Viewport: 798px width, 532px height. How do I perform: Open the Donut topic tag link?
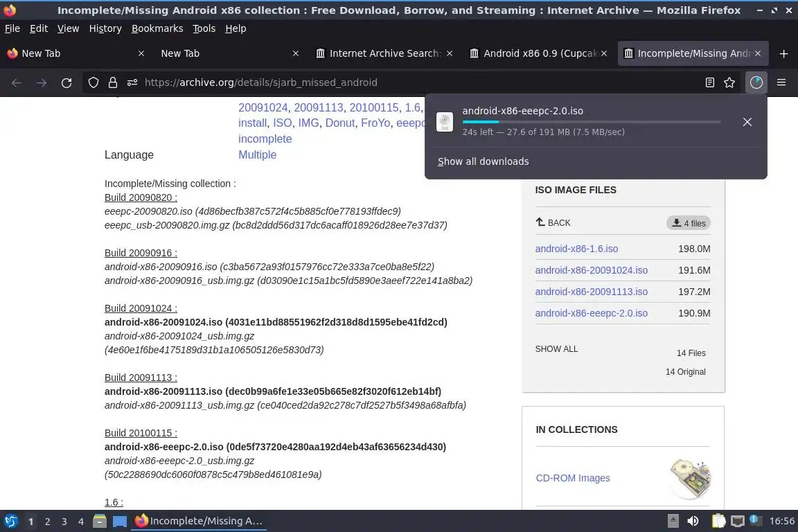click(x=340, y=123)
